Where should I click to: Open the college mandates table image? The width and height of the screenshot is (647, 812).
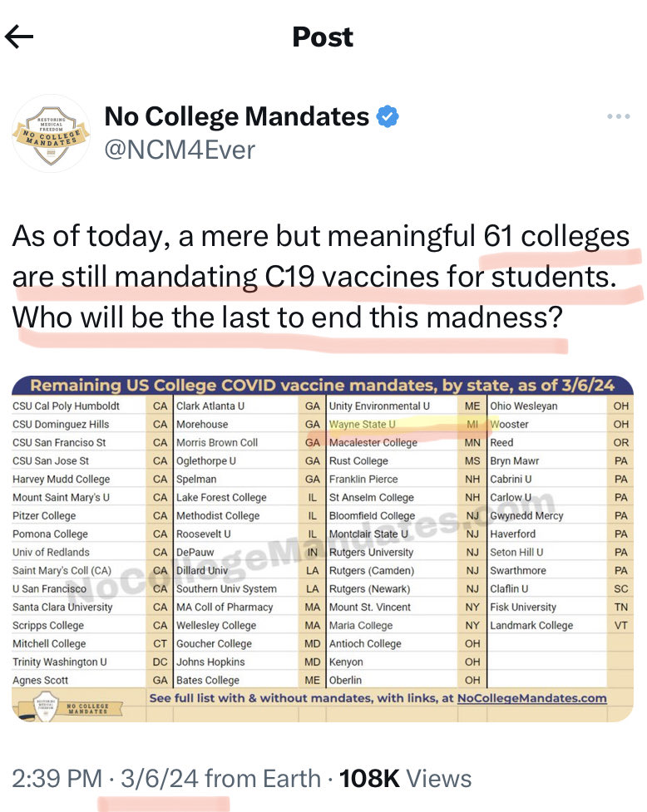(x=323, y=549)
